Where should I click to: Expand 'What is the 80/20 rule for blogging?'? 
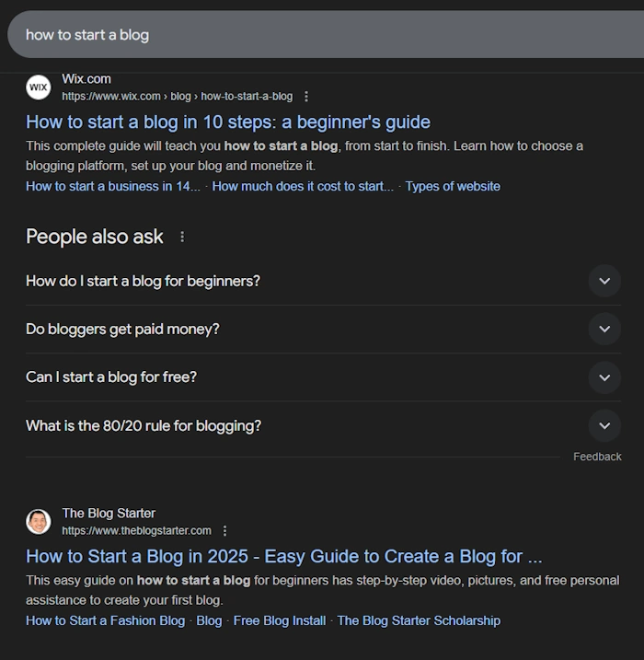pos(604,425)
